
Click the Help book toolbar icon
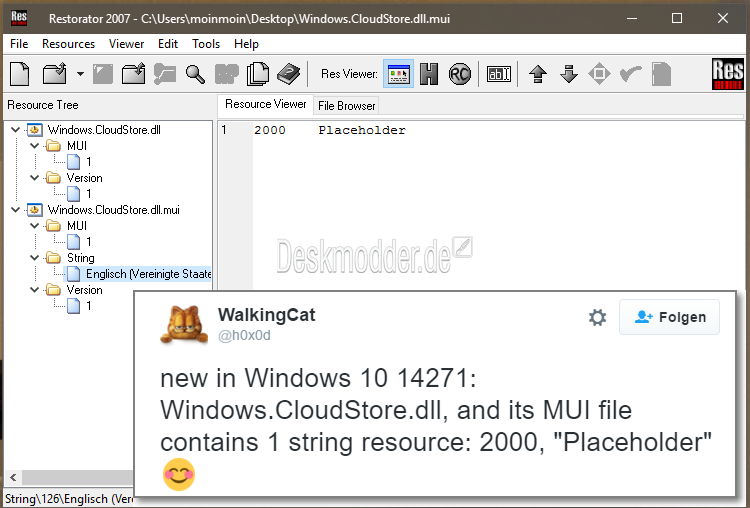(288, 74)
